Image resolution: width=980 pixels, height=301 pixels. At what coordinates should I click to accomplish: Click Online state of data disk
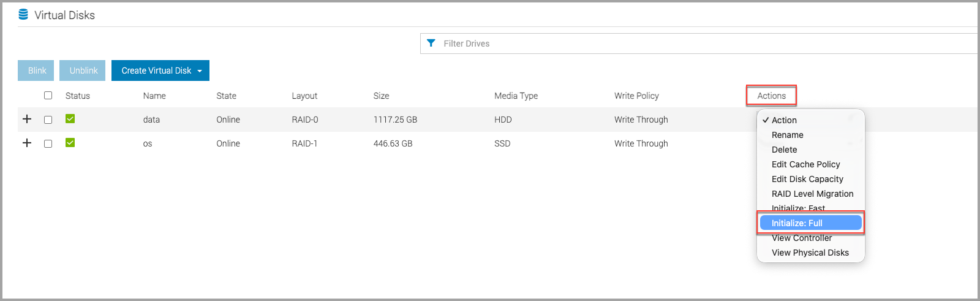coord(228,120)
